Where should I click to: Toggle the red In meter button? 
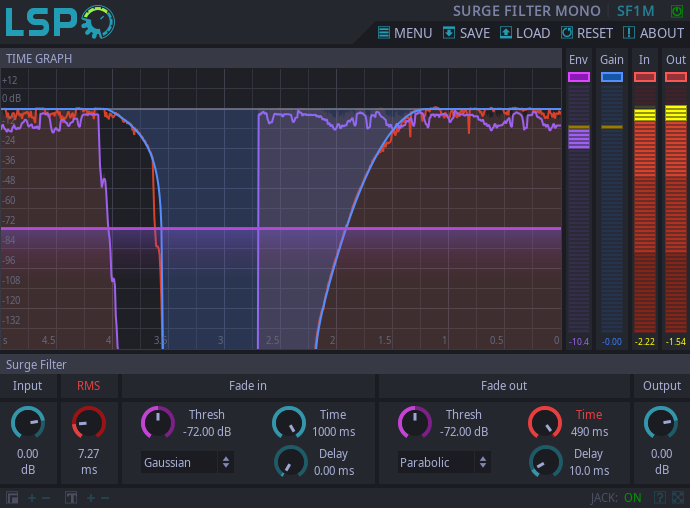click(645, 77)
